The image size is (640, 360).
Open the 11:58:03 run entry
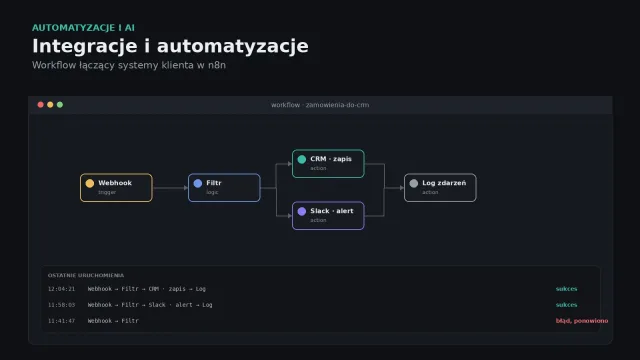point(320,304)
